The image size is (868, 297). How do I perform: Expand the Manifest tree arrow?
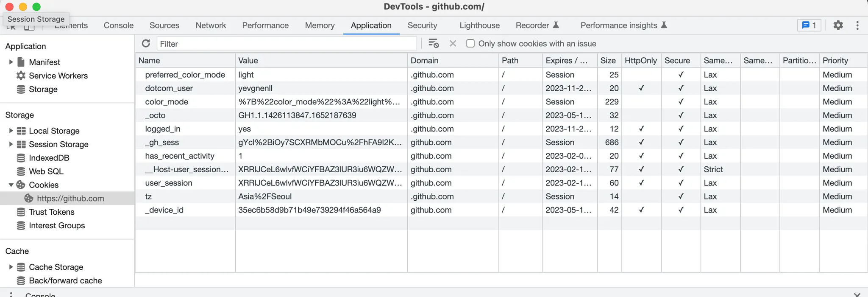[x=11, y=62]
